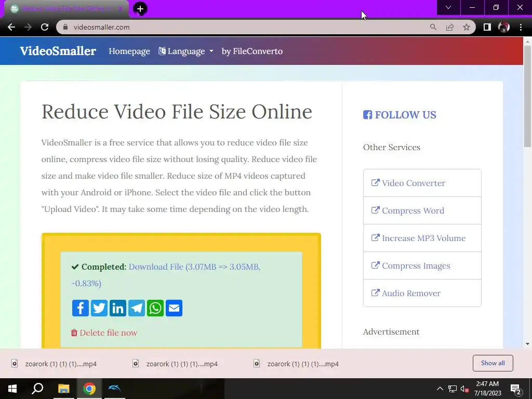The image size is (532, 399).
Task: Reload the videosmaller.com page
Action: pyautogui.click(x=45, y=27)
